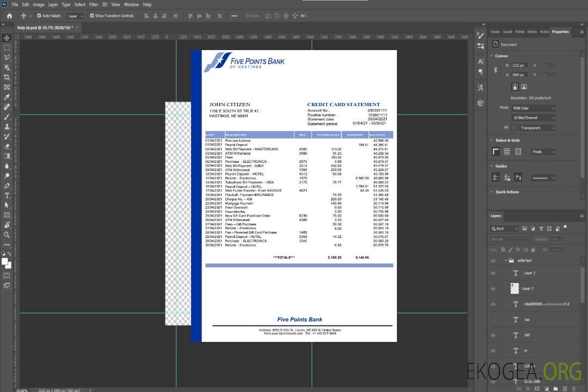Screen dimensions: 588x392
Task: Expand the Quick Actions section
Action: [492, 192]
